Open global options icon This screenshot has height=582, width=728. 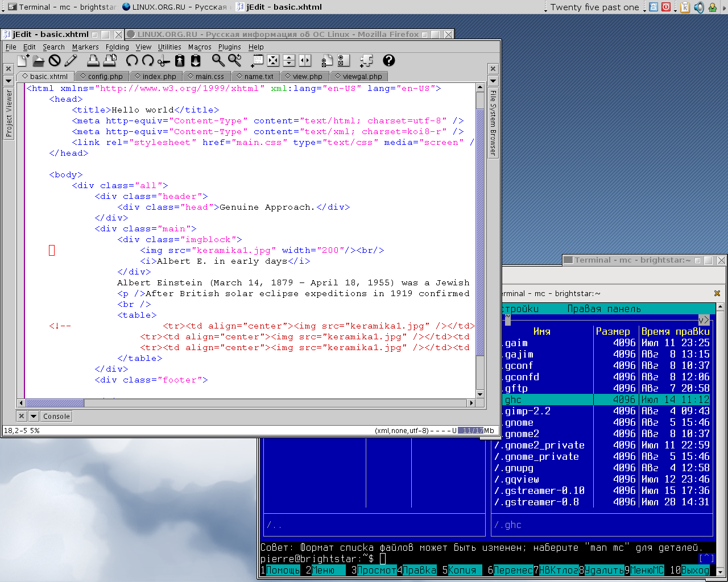[x=344, y=60]
